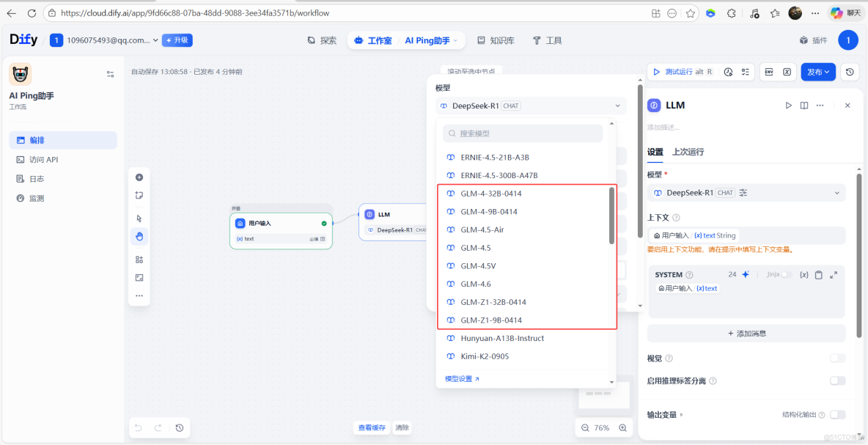Open the add annotation note icon
The image size is (868, 445).
[x=139, y=195]
